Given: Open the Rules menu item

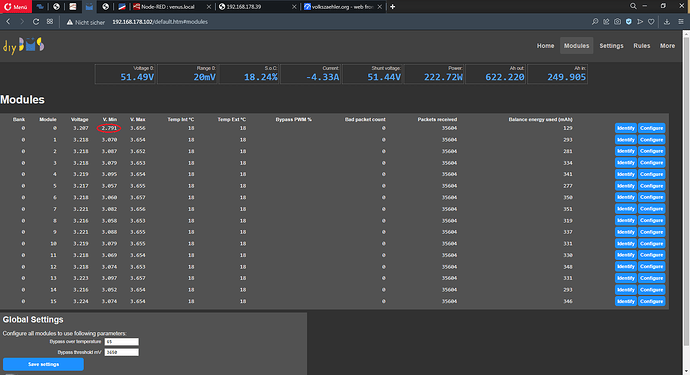Looking at the screenshot, I should 642,46.
